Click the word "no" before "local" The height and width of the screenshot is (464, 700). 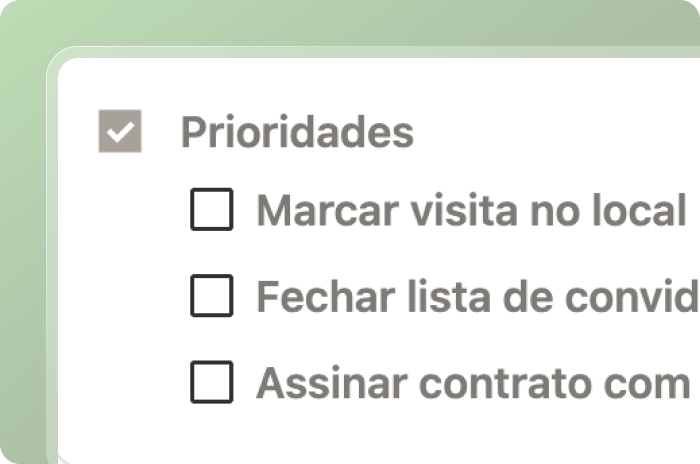pos(547,211)
